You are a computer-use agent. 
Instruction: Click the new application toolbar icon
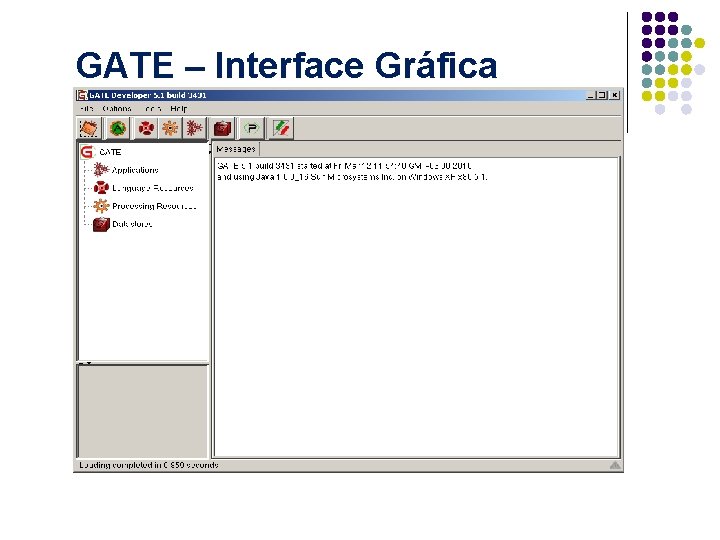194,128
